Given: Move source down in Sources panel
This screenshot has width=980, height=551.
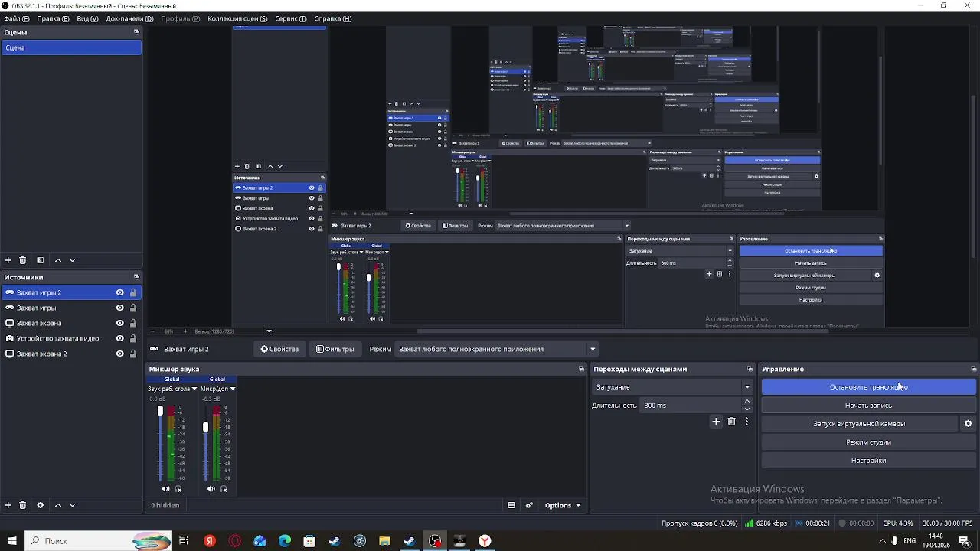Looking at the screenshot, I should [73, 505].
